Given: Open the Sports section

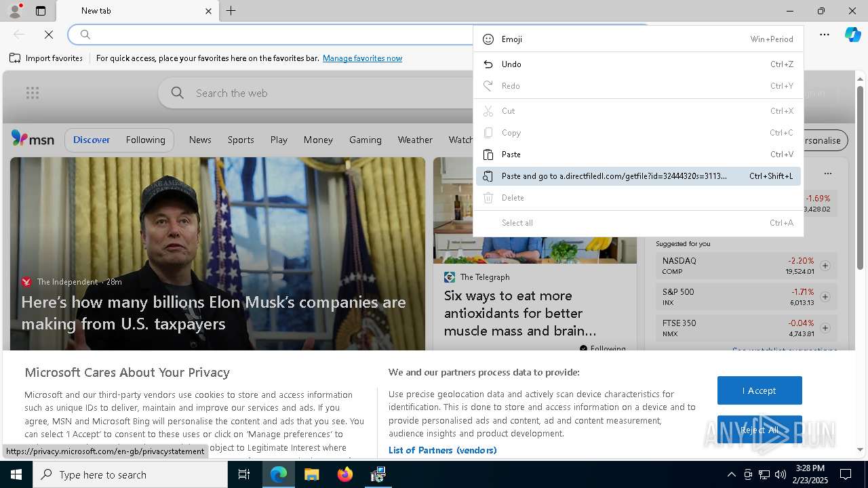Looking at the screenshot, I should coord(241,140).
